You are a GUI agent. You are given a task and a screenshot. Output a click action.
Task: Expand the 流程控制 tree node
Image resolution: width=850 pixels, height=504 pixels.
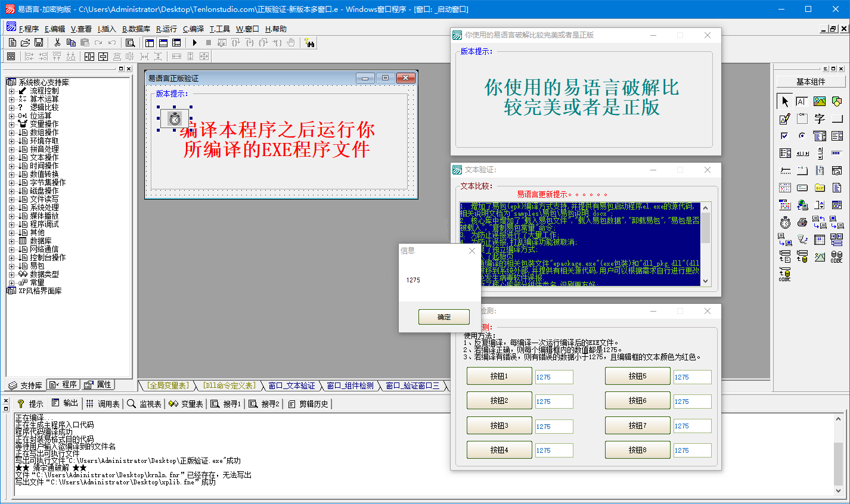coord(11,91)
